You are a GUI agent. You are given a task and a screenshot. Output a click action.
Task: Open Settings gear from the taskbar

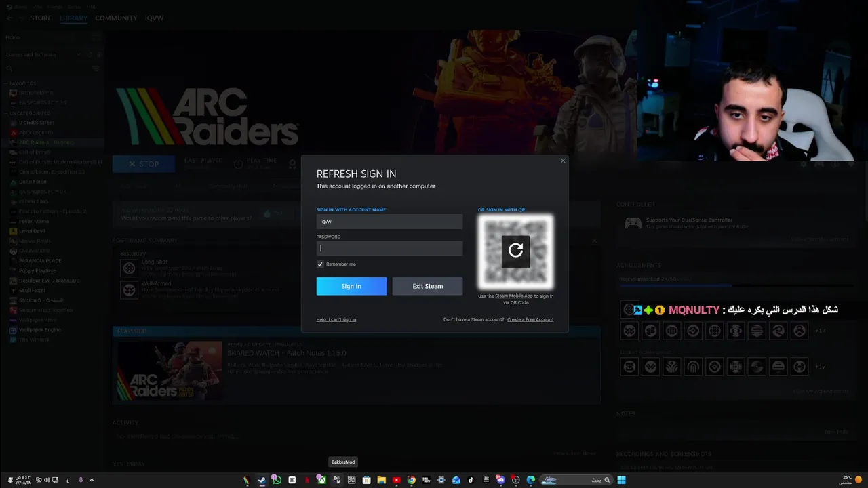441,480
